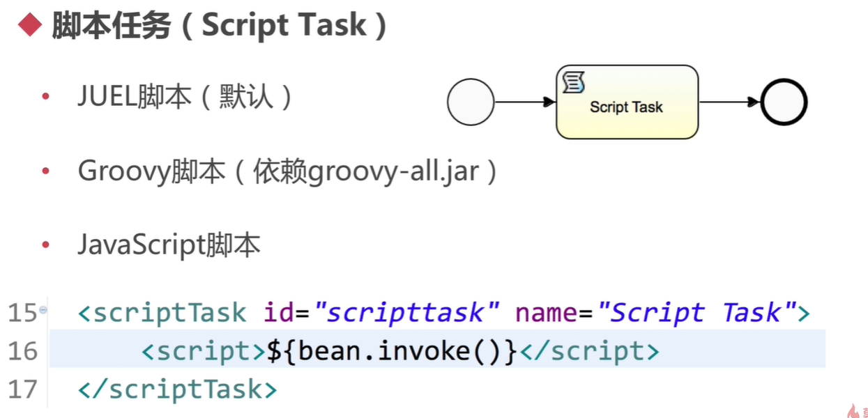868x418 pixels.
Task: Click the id value "scripttask" in the code
Action: (x=408, y=313)
